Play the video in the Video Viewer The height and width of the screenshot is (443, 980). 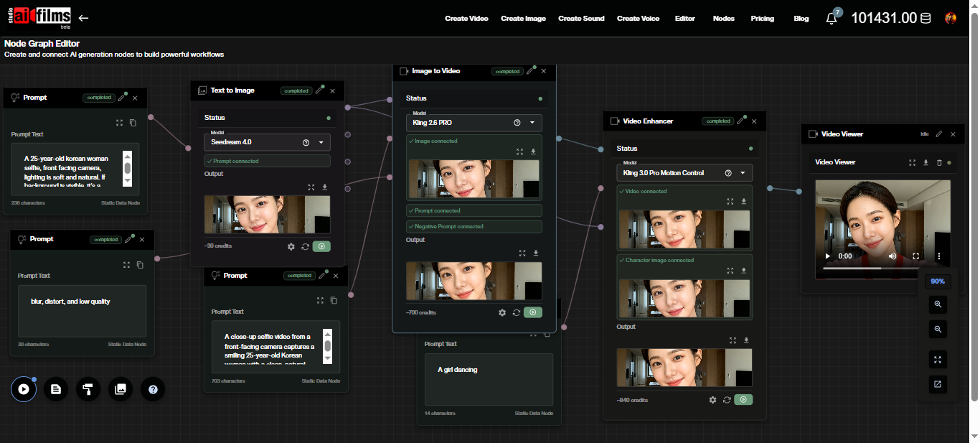pyautogui.click(x=827, y=256)
